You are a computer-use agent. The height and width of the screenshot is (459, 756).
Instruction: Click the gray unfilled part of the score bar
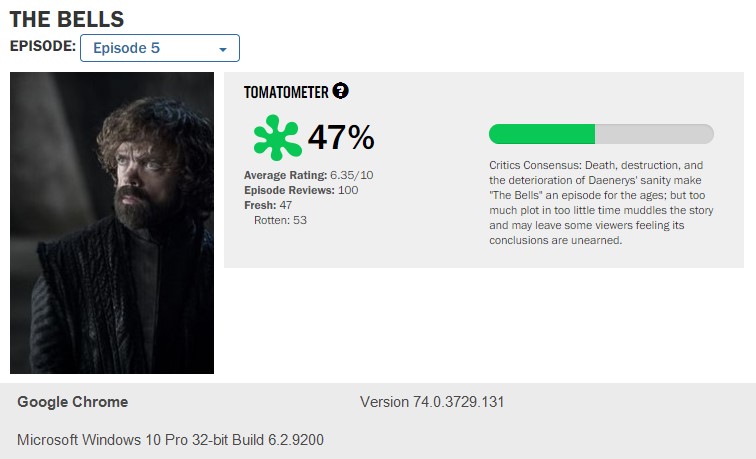click(654, 134)
